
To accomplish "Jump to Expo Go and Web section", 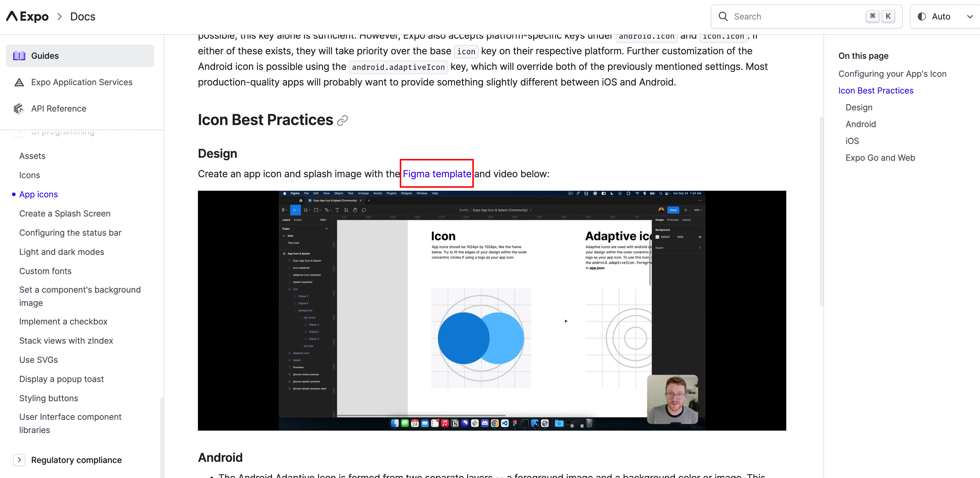I will pos(880,157).
